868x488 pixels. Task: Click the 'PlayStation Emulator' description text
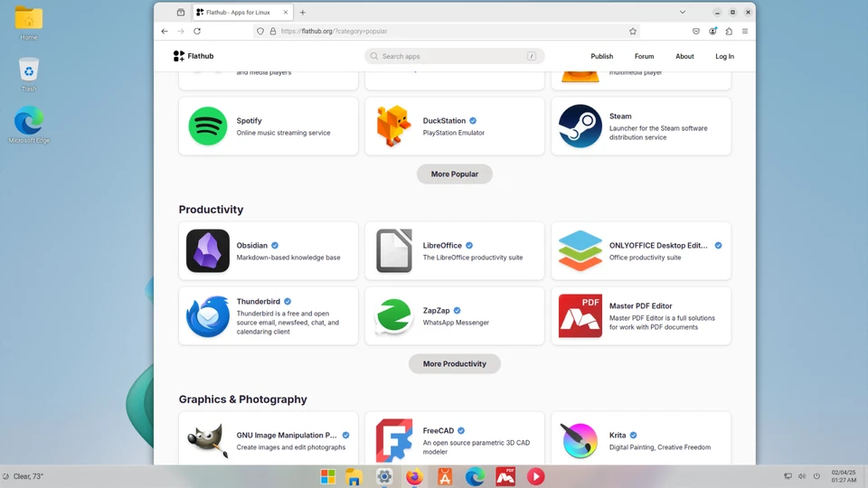coord(453,133)
